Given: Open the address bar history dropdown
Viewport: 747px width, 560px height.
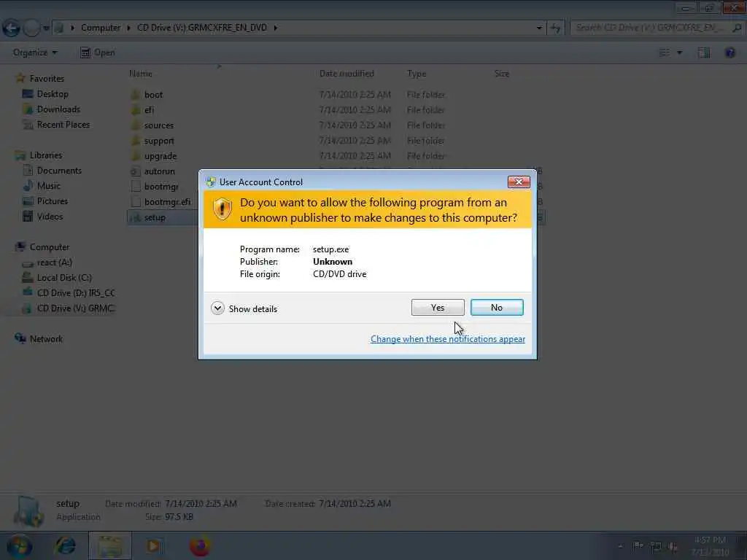Looking at the screenshot, I should click(539, 28).
